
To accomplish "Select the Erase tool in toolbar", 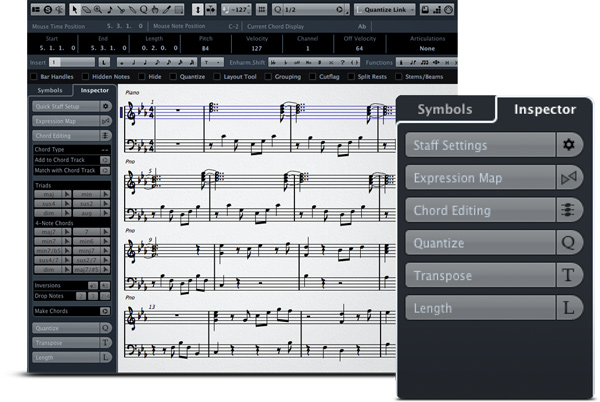I will tap(86, 10).
